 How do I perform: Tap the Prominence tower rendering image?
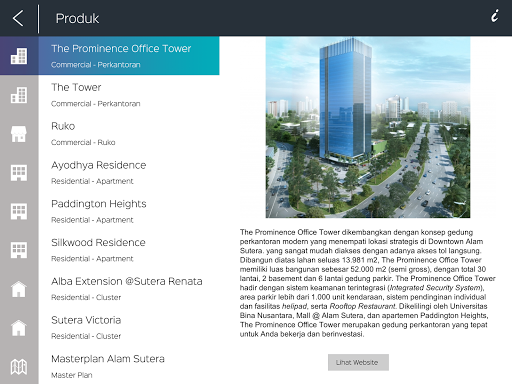point(368,127)
